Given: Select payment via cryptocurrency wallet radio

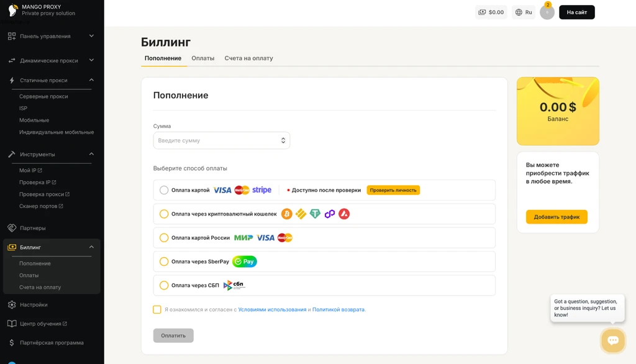Looking at the screenshot, I should (164, 214).
